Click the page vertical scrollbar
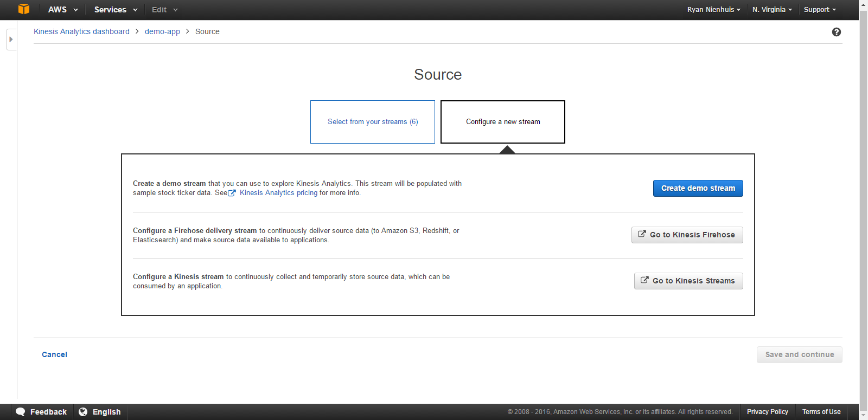This screenshot has width=868, height=420. (863, 210)
